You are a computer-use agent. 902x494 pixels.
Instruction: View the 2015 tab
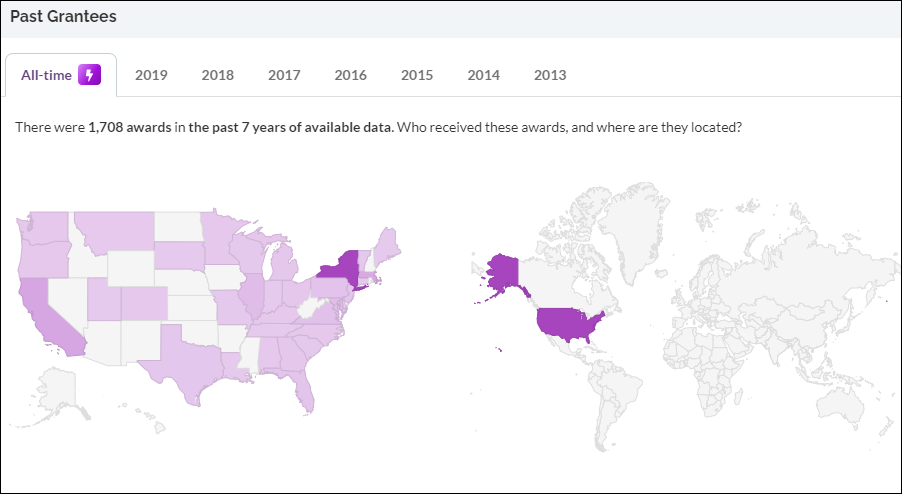[x=417, y=75]
